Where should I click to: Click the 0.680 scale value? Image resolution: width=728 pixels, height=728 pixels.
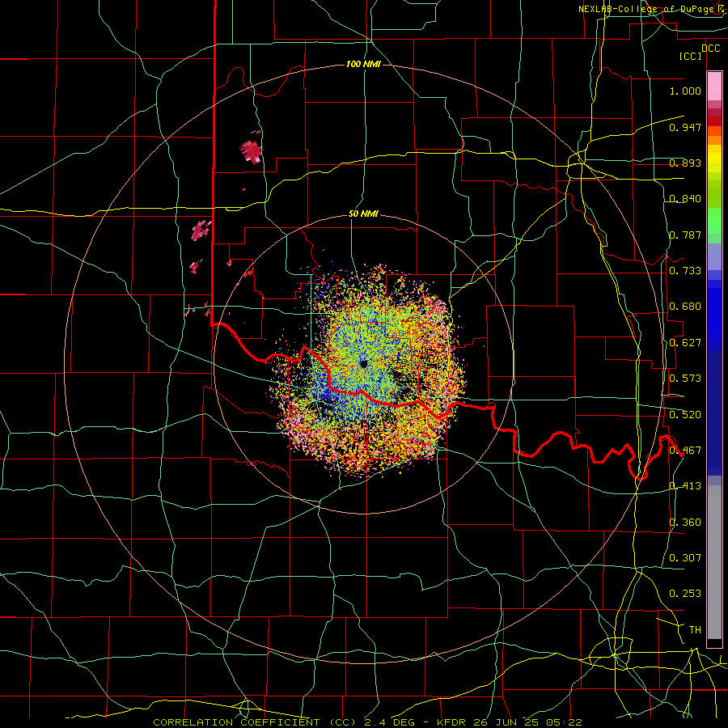click(x=685, y=307)
